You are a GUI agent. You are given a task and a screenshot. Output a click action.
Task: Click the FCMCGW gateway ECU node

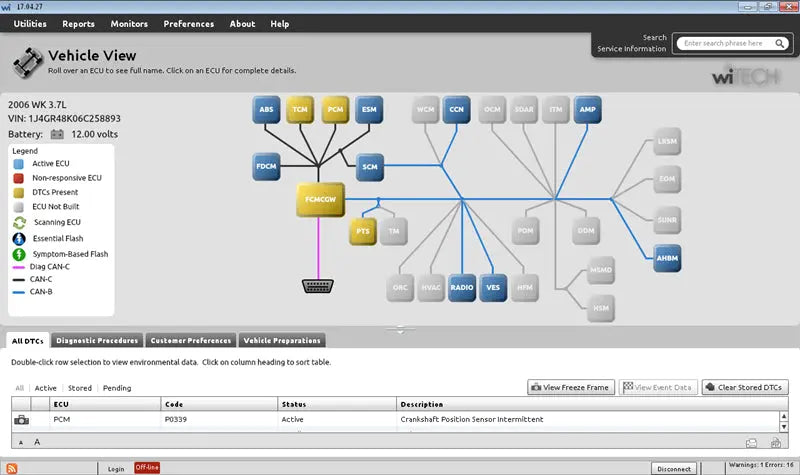[320, 199]
